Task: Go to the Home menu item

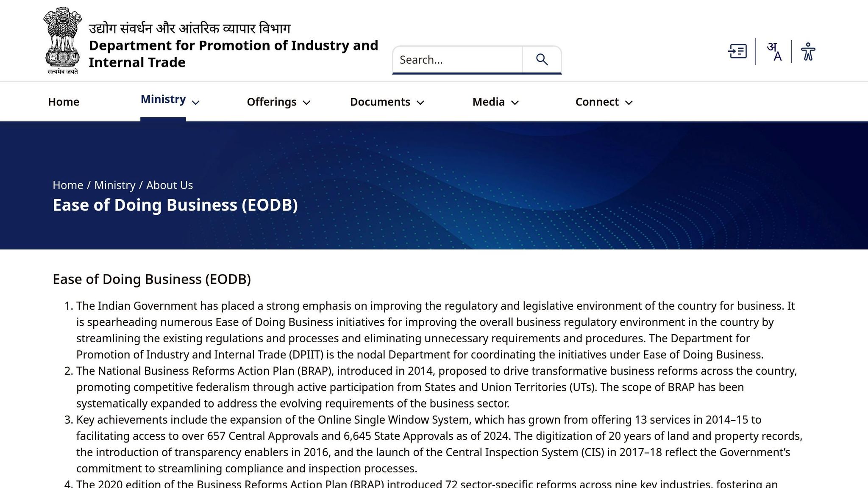Action: [64, 102]
